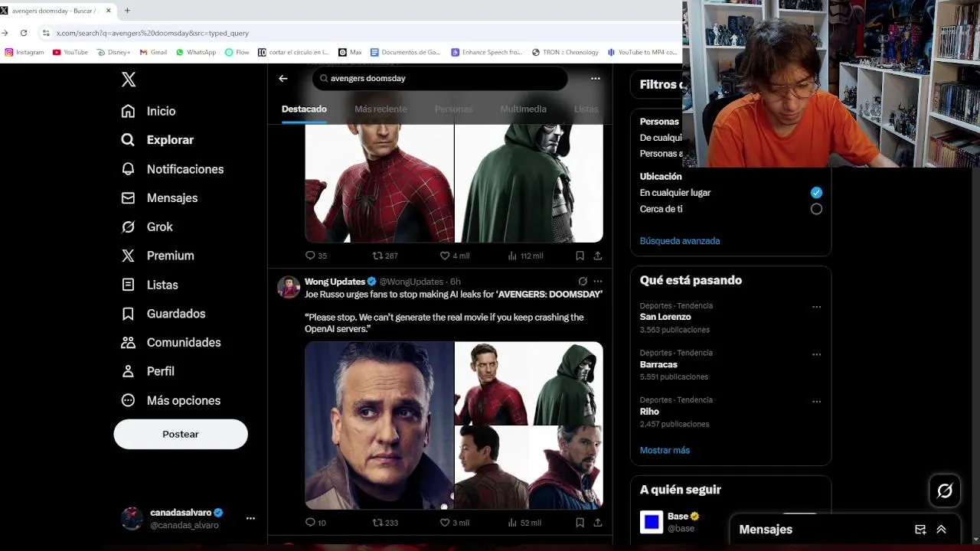Reload the browser page
This screenshot has height=551, width=980.
tap(24, 33)
